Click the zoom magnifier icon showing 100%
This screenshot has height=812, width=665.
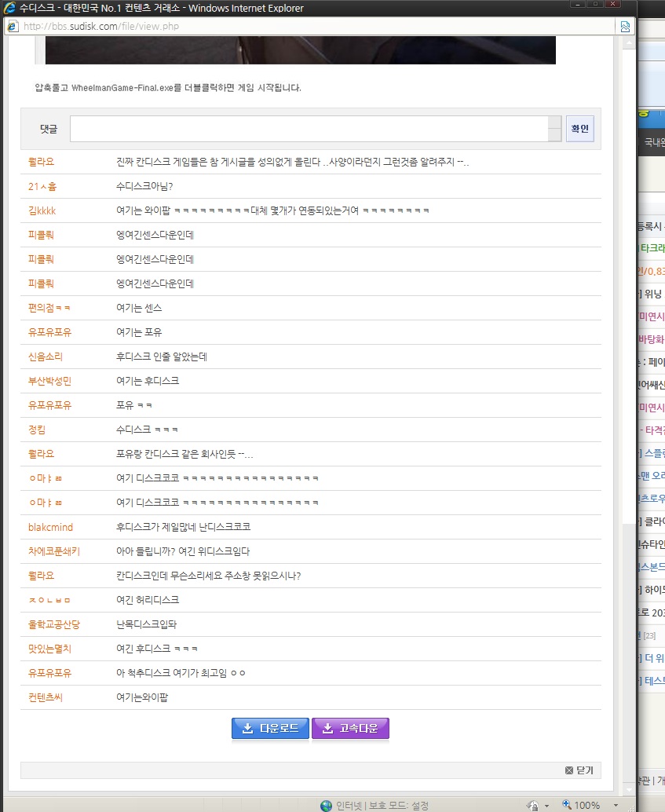pyautogui.click(x=567, y=805)
